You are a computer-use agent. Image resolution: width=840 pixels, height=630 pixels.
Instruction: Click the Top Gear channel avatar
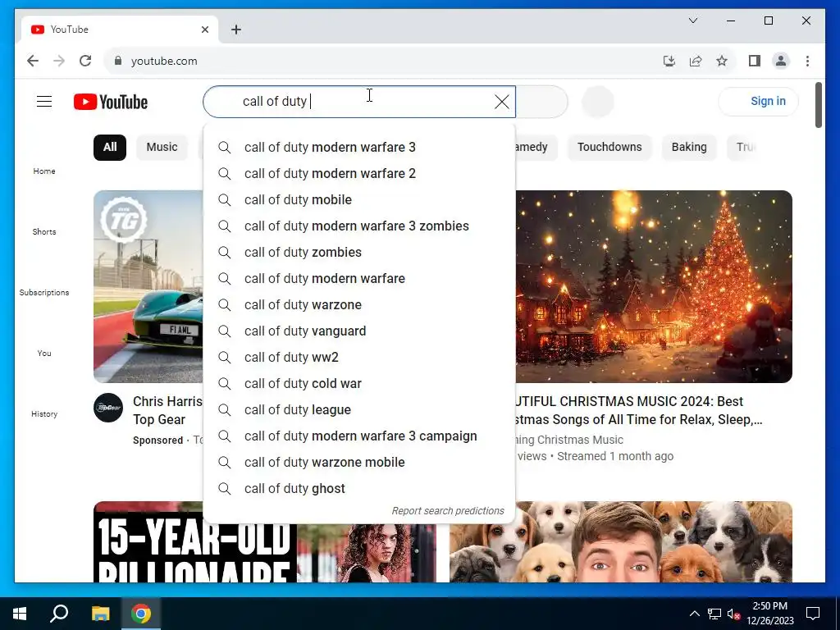click(x=108, y=408)
